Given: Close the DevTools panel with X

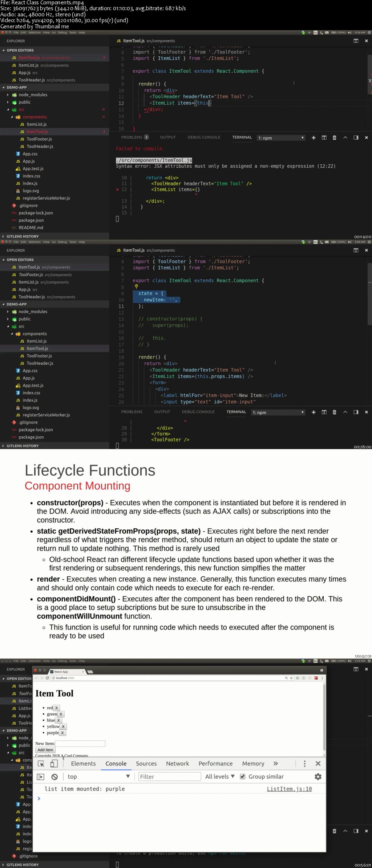Looking at the screenshot, I should point(318,764).
